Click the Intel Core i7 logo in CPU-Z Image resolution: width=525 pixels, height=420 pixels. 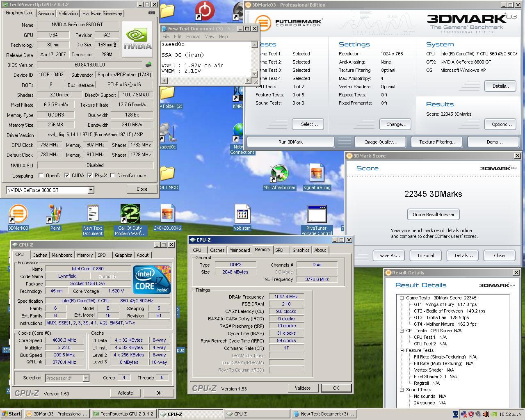click(152, 279)
